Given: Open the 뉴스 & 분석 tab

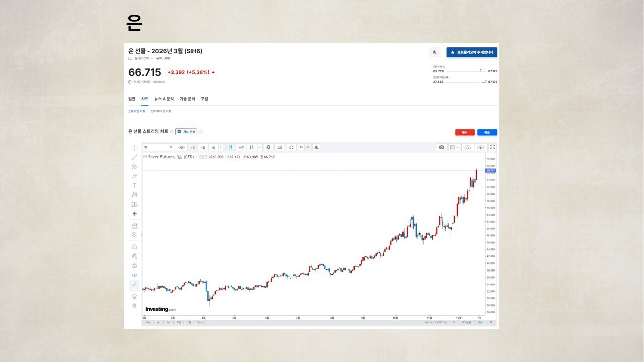Looking at the screenshot, I should tap(164, 99).
